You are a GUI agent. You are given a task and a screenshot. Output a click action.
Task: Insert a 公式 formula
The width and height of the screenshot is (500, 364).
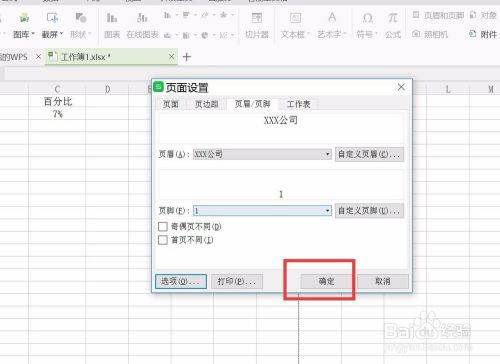393,25
